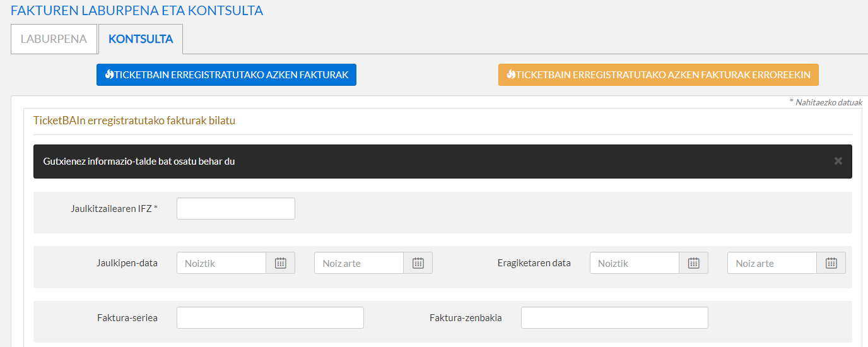Select the KONTSULTA tab
Viewport: 868px width, 347px height.
[141, 39]
